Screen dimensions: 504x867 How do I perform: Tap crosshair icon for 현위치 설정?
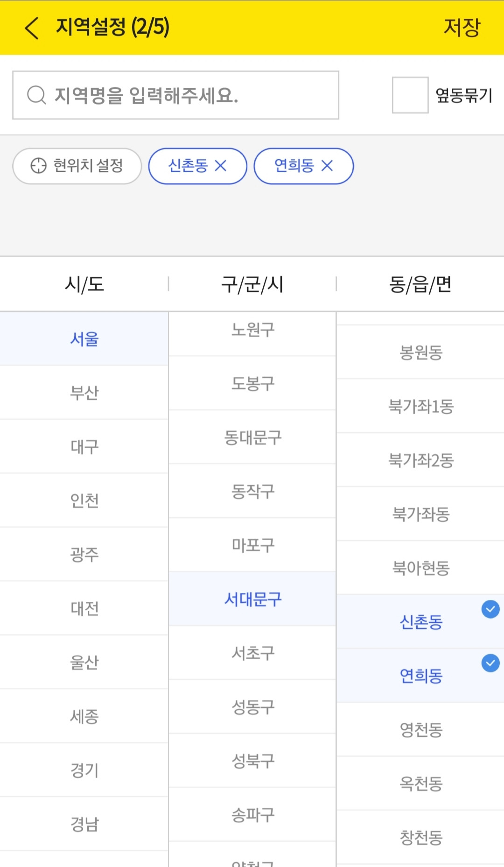point(38,166)
